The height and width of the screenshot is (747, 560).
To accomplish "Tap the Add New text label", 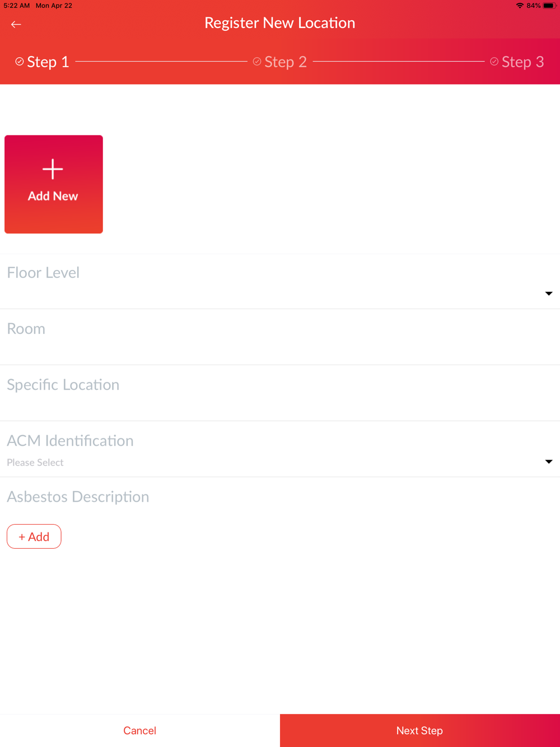I will 53,196.
